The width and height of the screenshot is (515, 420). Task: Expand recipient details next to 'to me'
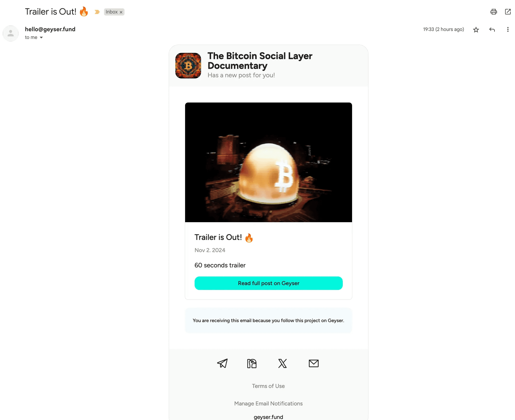coord(41,37)
